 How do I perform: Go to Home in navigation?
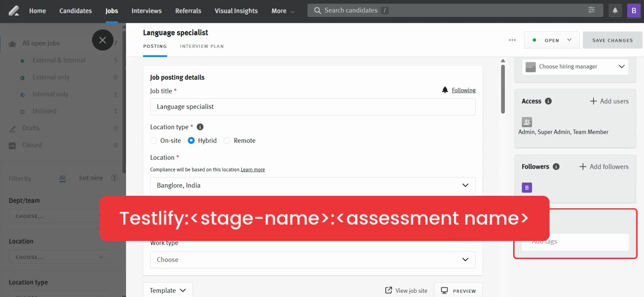(37, 11)
